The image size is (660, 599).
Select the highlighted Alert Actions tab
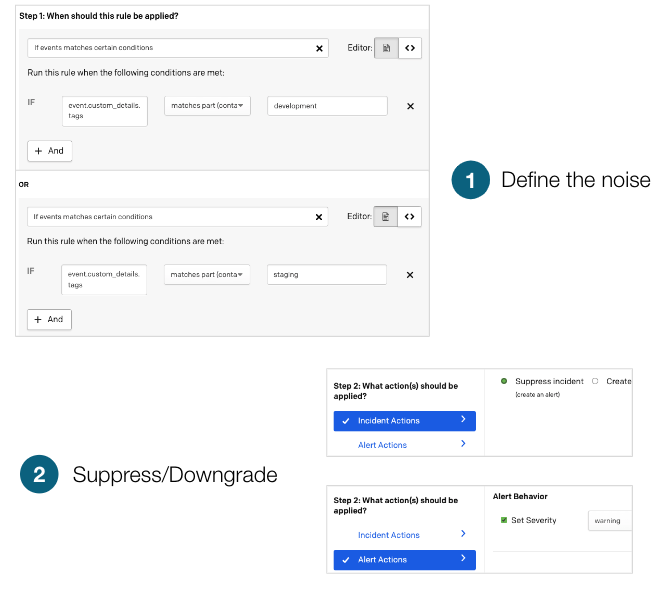pyautogui.click(x=404, y=560)
